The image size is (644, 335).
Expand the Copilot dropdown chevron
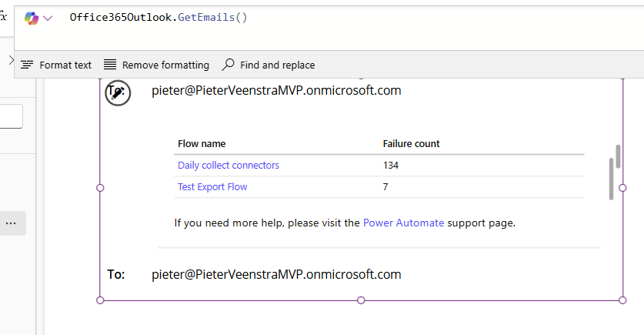[48, 18]
